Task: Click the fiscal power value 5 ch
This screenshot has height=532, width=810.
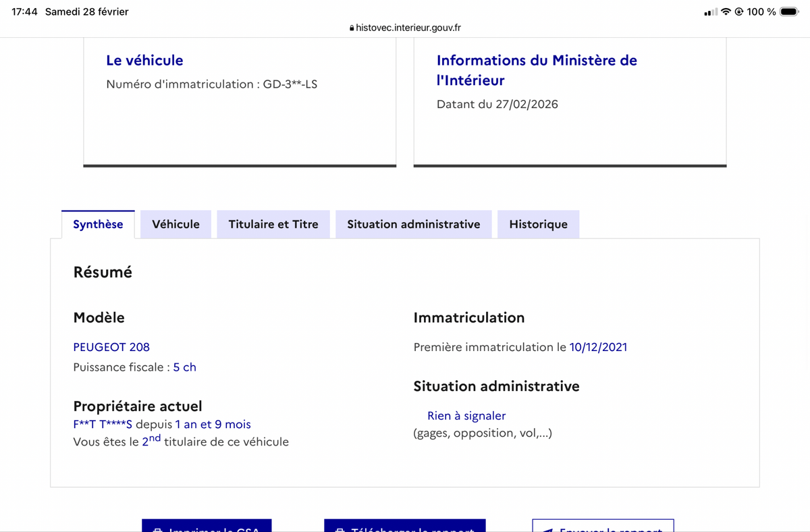Action: tap(184, 367)
